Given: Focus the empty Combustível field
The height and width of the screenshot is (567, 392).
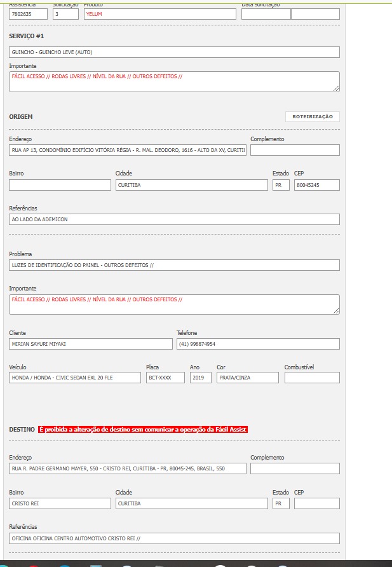Looking at the screenshot, I should pyautogui.click(x=312, y=378).
